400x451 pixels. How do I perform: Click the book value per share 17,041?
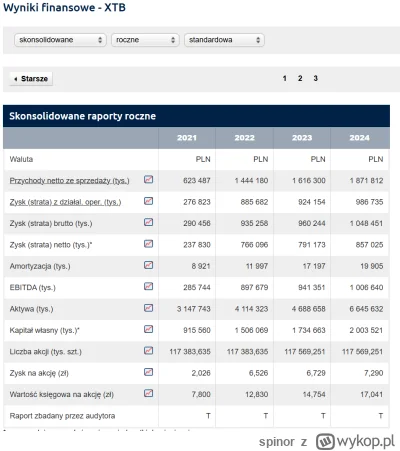372,394
